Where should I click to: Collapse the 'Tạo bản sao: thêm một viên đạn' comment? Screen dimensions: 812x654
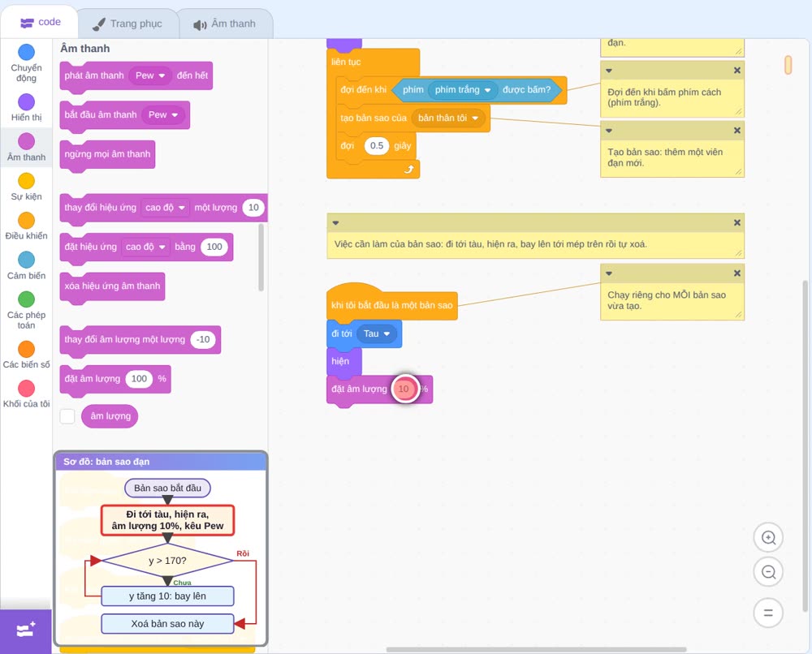click(x=609, y=131)
